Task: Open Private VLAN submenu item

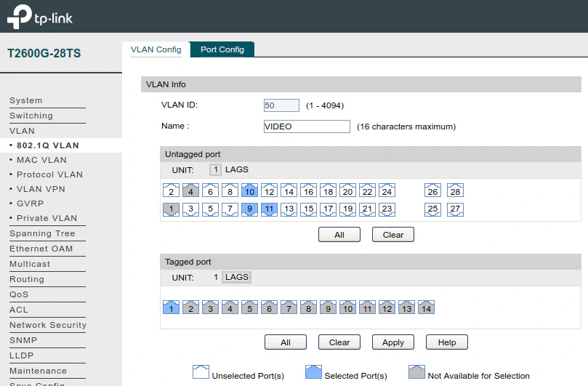Action: [47, 218]
